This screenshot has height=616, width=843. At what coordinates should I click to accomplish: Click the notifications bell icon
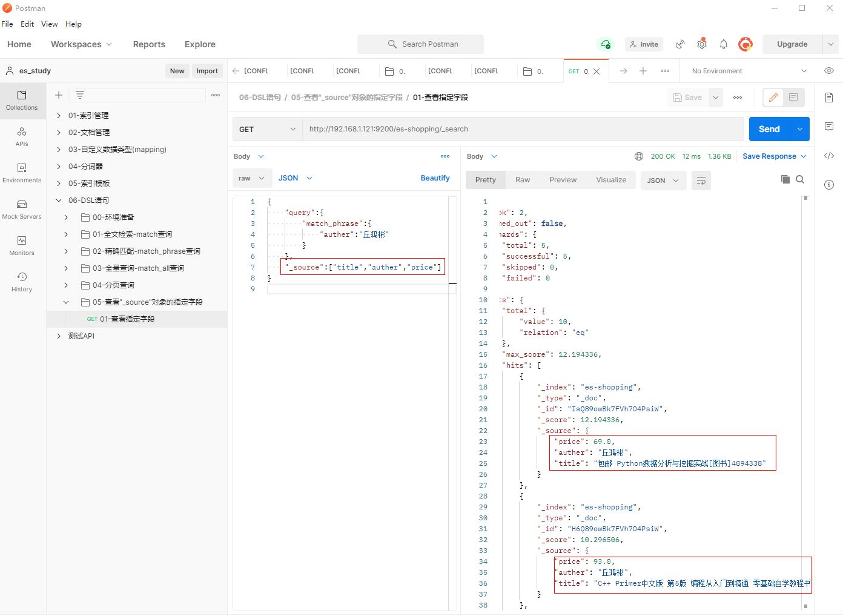click(723, 44)
